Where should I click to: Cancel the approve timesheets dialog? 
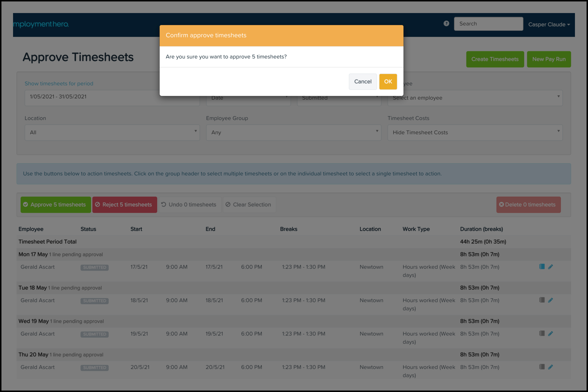[x=363, y=81]
